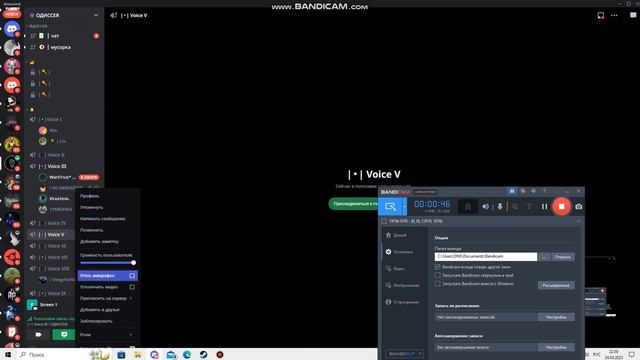Open Steam from the taskbar
This screenshot has height=360, width=640.
203,355
